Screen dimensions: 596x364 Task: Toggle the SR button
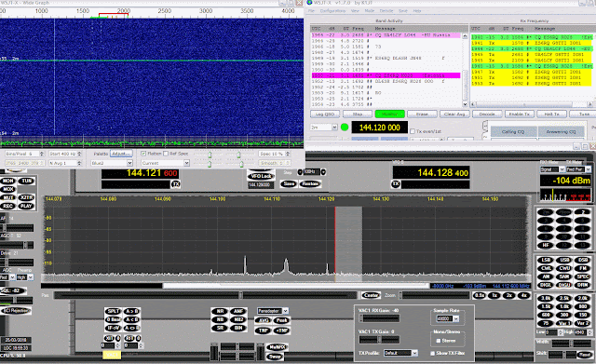(x=220, y=328)
